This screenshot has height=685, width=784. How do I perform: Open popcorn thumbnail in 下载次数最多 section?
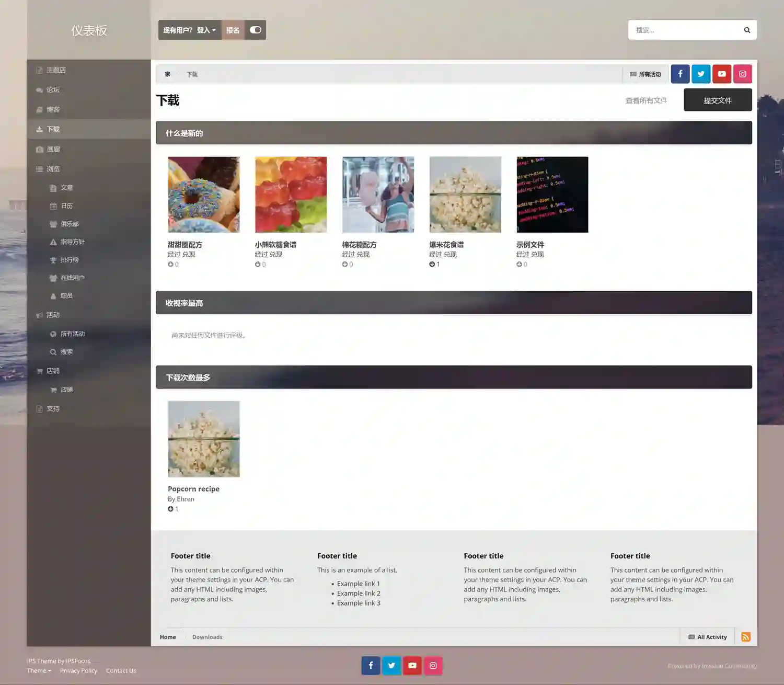click(x=204, y=439)
